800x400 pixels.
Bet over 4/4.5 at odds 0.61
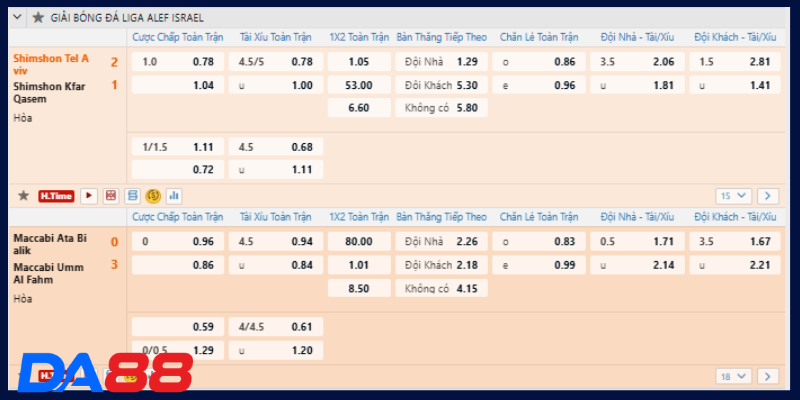[x=276, y=327]
